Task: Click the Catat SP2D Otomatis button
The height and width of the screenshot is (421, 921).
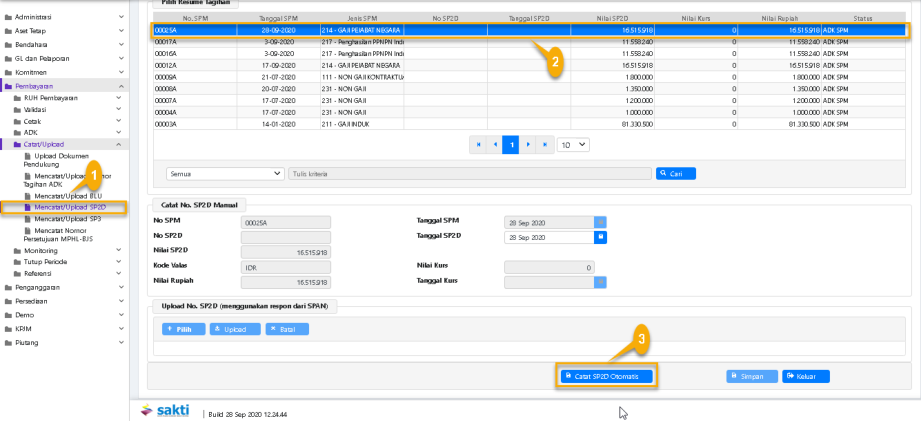Action: (x=606, y=376)
